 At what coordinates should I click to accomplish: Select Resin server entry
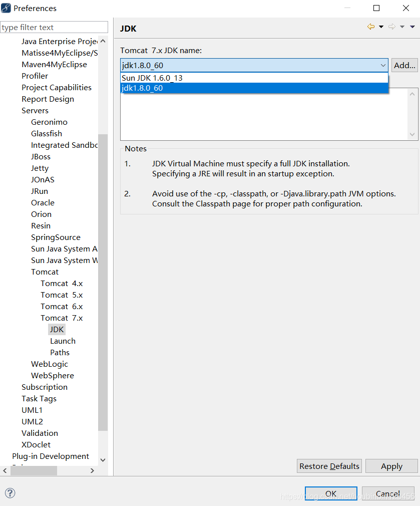pos(41,225)
